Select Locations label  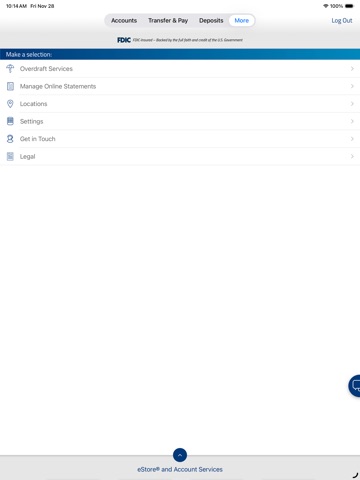[33, 104]
